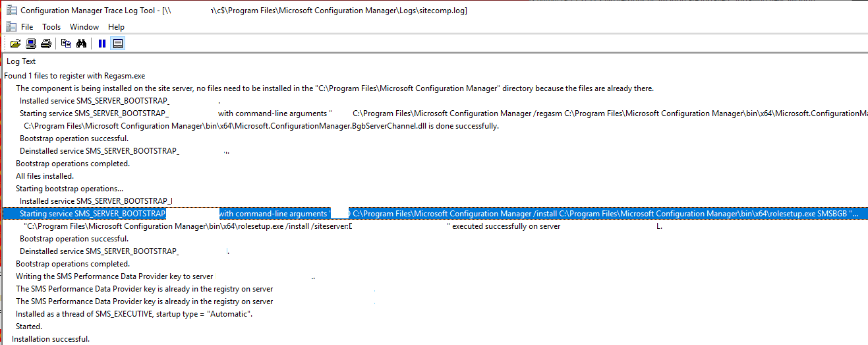Open the File menu

point(27,27)
